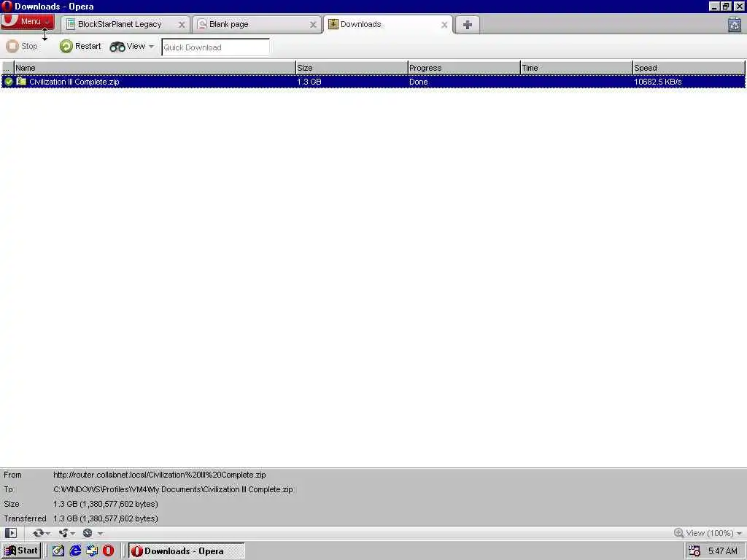This screenshot has height=560, width=747.
Task: Click the zoom magnifier icon in status bar
Action: pos(679,533)
